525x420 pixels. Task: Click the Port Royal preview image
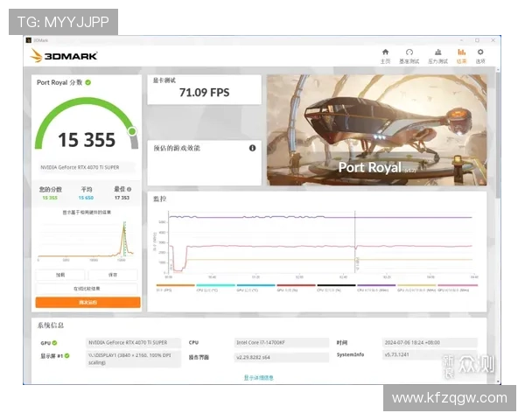click(377, 129)
